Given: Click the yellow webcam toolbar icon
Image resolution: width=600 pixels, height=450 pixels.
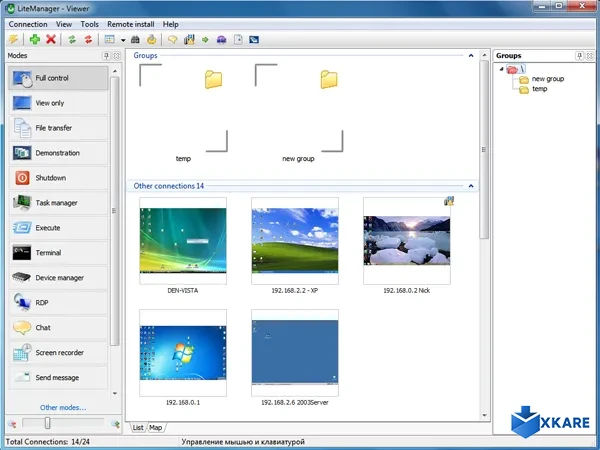Looking at the screenshot, I should pyautogui.click(x=152, y=39).
